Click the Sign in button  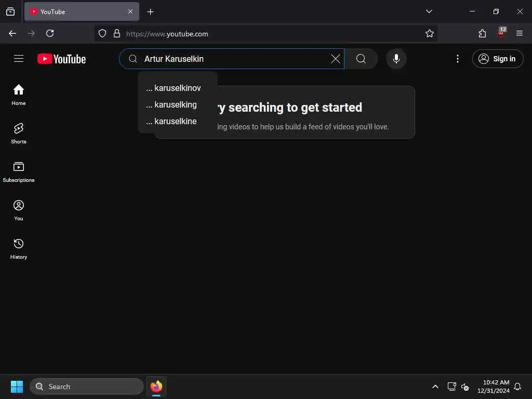click(497, 59)
